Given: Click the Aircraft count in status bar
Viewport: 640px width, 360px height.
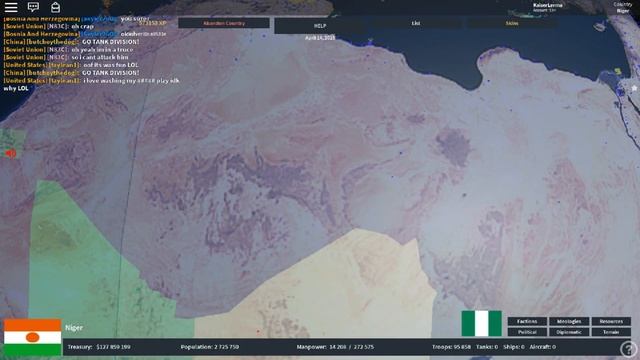Looking at the screenshot, I should click(542, 347).
